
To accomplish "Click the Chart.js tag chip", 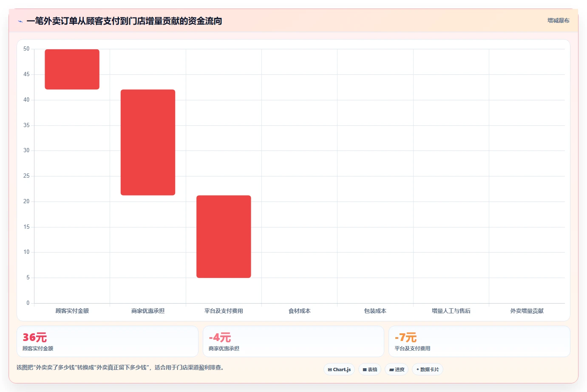I will (x=339, y=369).
